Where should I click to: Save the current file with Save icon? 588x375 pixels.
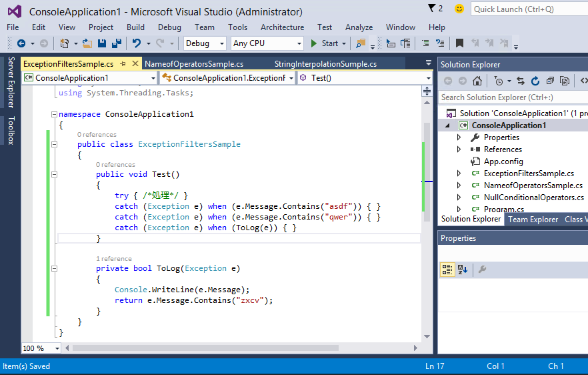[102, 43]
